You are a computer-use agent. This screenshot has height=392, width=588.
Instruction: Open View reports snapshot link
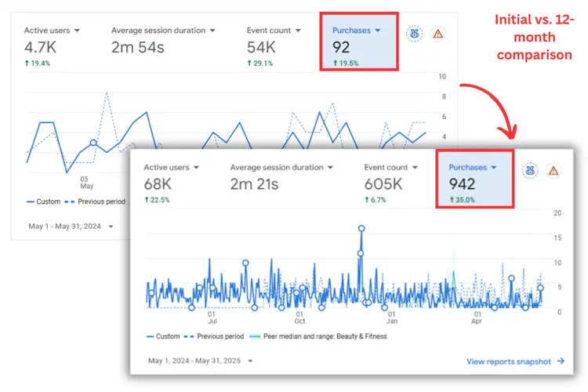pos(509,361)
